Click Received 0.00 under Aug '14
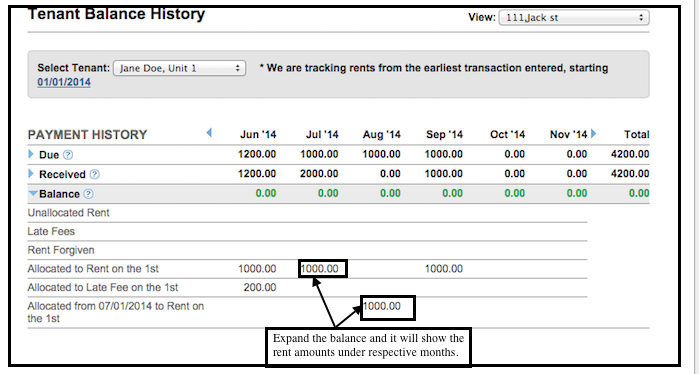Viewport: 699px width, 374px height. tap(390, 174)
